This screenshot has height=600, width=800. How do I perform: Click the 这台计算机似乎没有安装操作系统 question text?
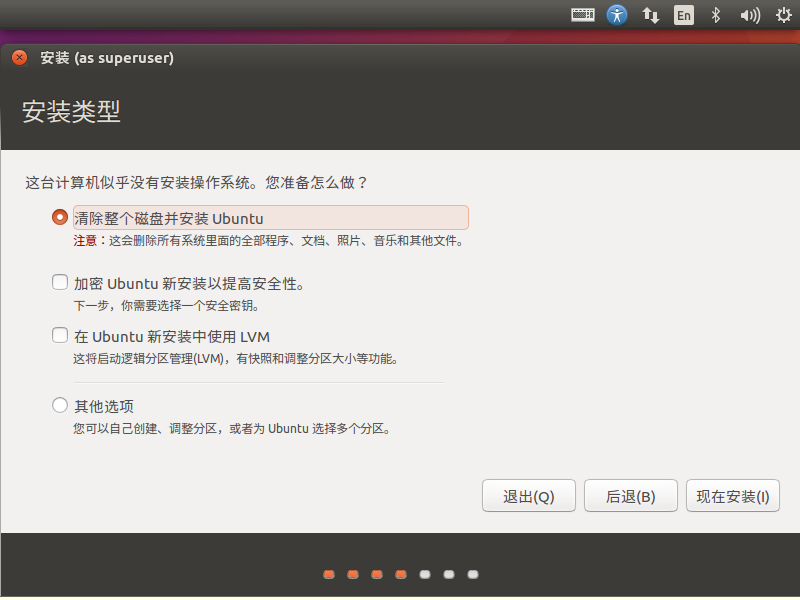point(196,183)
